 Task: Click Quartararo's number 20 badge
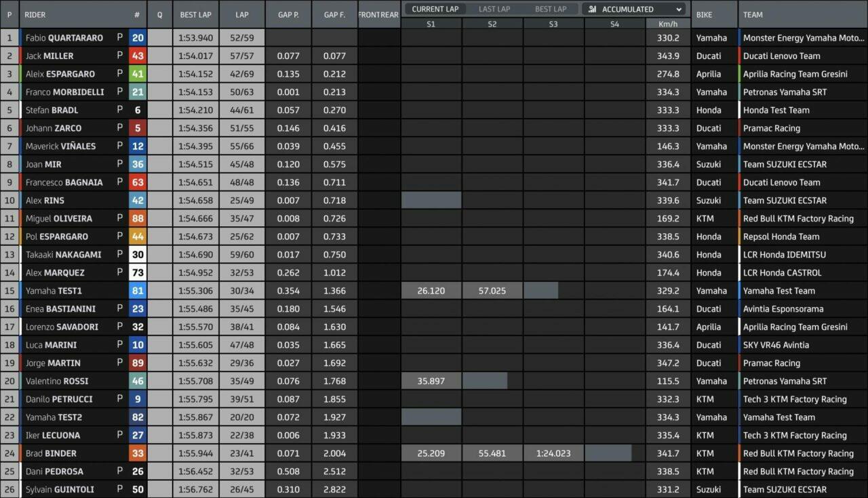click(x=138, y=38)
